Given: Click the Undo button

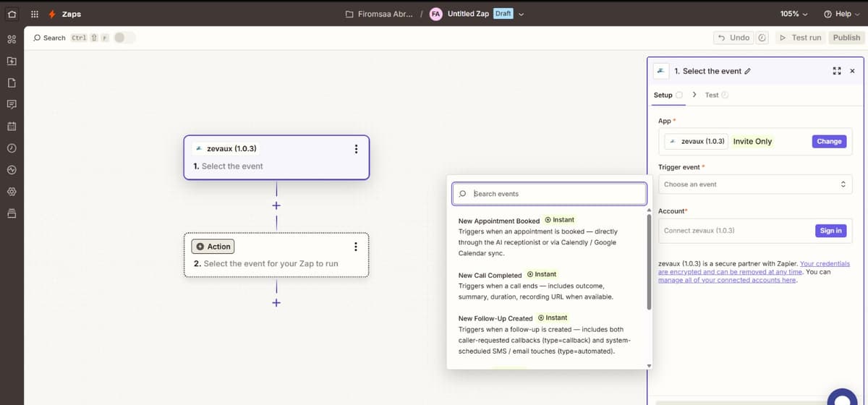Looking at the screenshot, I should point(733,38).
